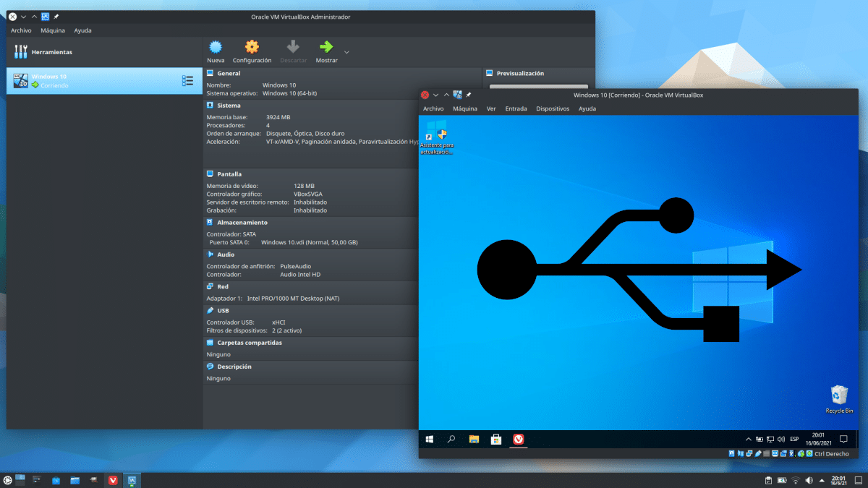
Task: Click the USB status icon in VM status bar
Action: click(757, 453)
